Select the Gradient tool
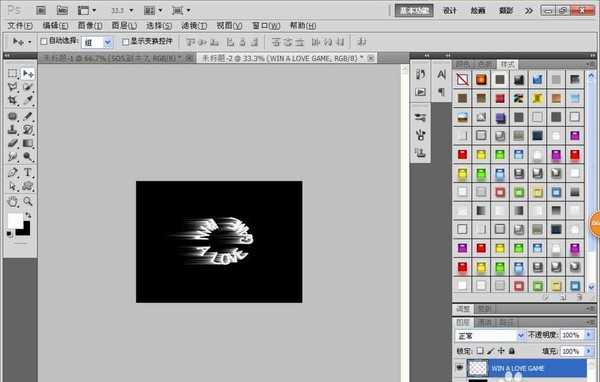600x382 pixels. (x=28, y=143)
